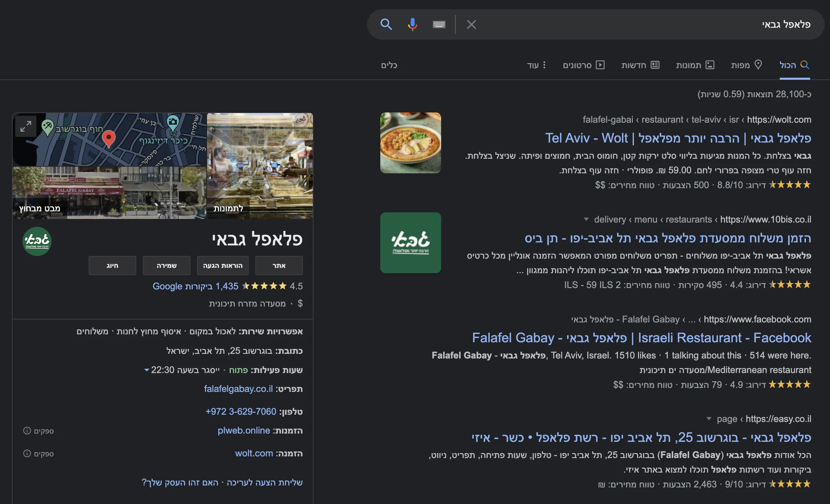
Task: Expand the easy.co.il URL dropdown arrow
Action: click(709, 419)
